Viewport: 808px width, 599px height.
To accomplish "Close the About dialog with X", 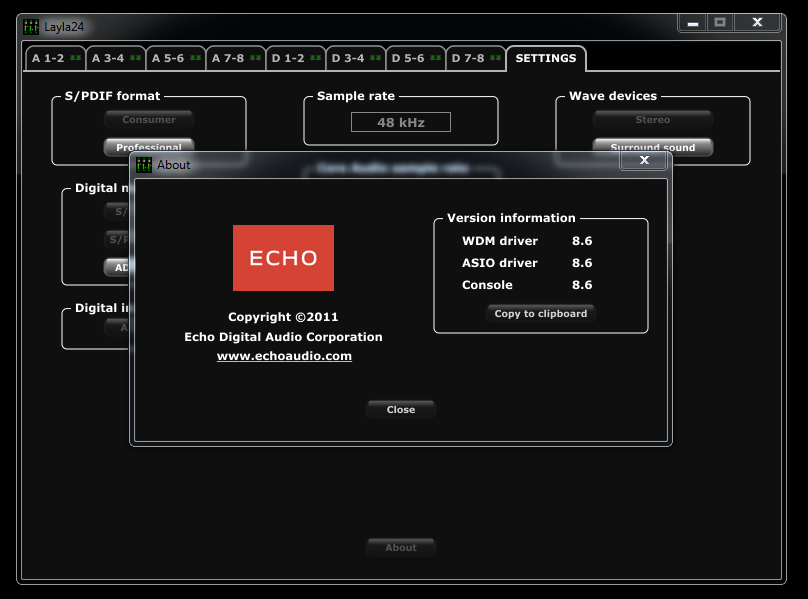I will tap(644, 160).
